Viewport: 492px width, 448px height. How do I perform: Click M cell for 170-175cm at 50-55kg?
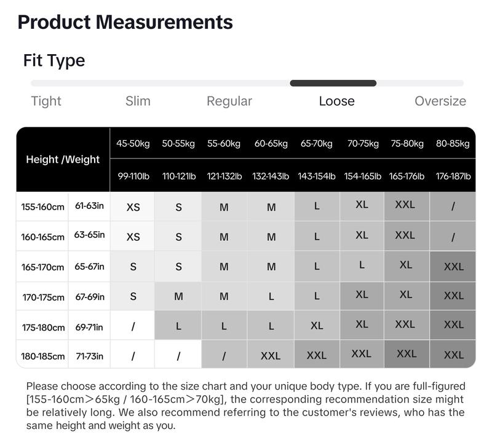point(178,296)
